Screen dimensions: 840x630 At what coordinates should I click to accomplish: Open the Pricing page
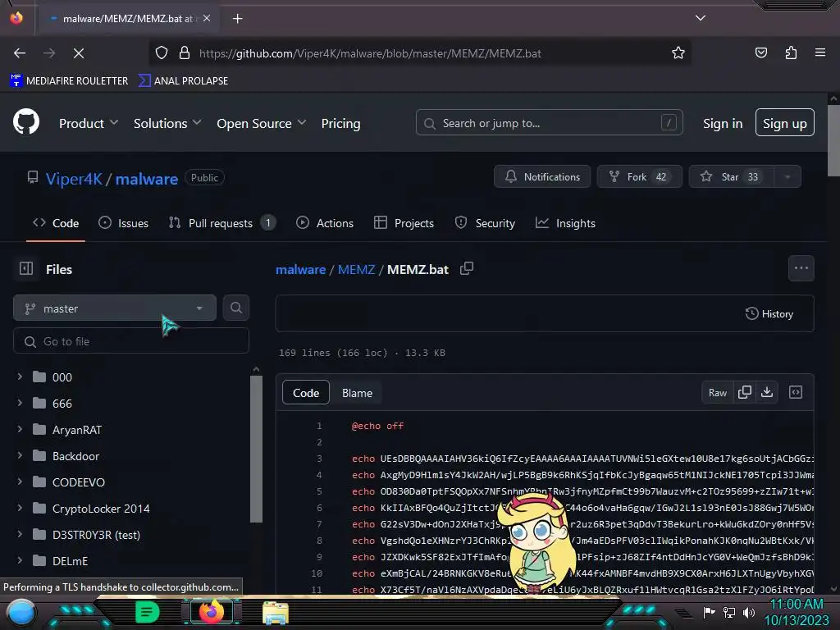click(x=340, y=123)
